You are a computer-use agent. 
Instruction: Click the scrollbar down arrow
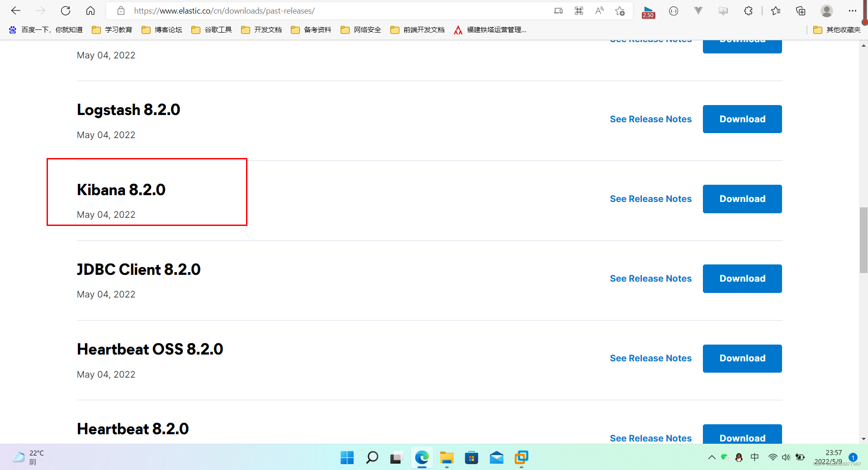coord(863,439)
